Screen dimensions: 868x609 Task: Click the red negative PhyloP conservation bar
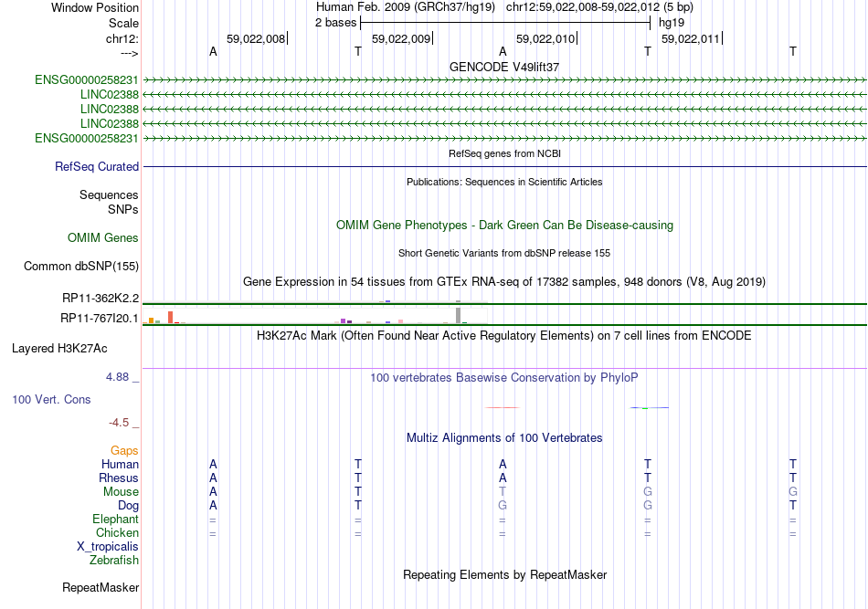(x=503, y=407)
